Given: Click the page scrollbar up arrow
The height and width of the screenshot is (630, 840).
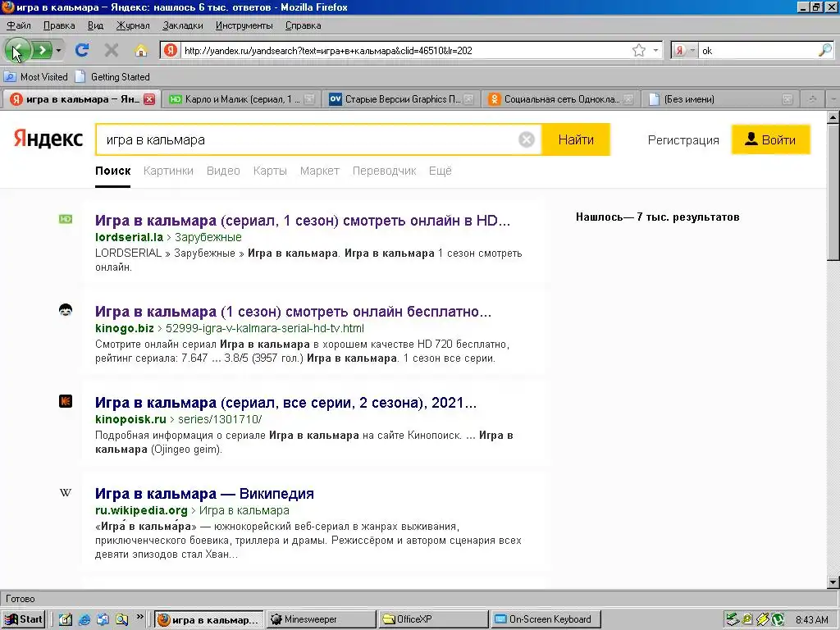Looking at the screenshot, I should (x=833, y=116).
